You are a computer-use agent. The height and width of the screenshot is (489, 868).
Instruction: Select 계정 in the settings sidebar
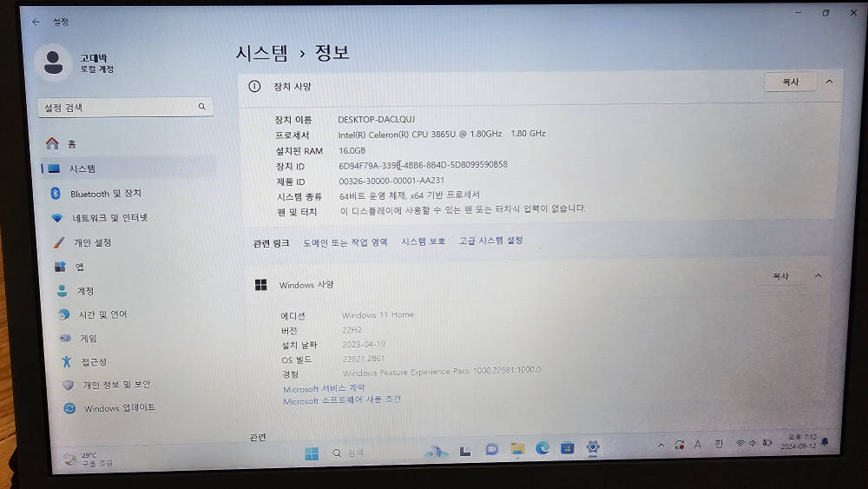(x=85, y=291)
